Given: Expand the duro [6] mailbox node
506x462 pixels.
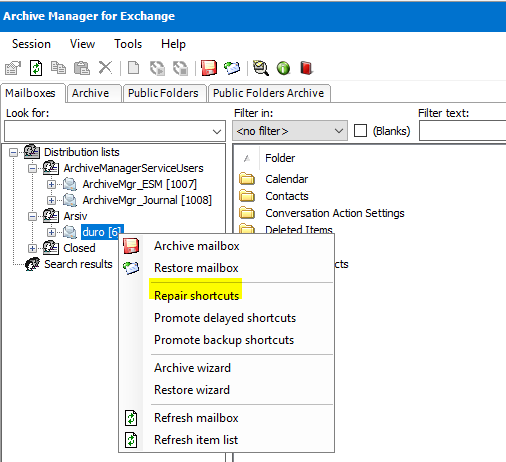Looking at the screenshot, I should click(x=51, y=232).
